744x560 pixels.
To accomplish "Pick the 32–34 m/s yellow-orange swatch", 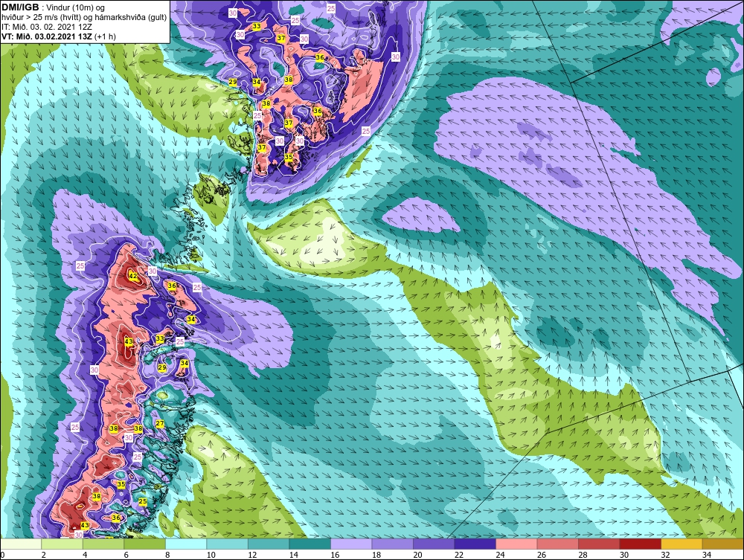I will pyautogui.click(x=682, y=544).
